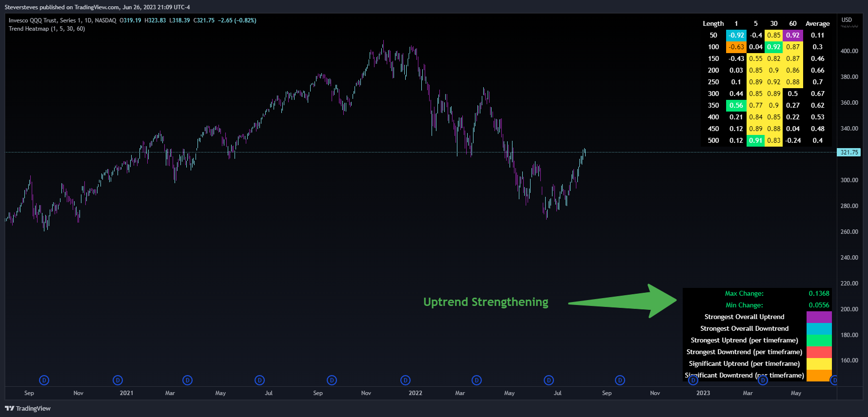The height and width of the screenshot is (417, 868).
Task: Click the orange Significant Downtrend per timeframe swatch
Action: pyautogui.click(x=819, y=375)
